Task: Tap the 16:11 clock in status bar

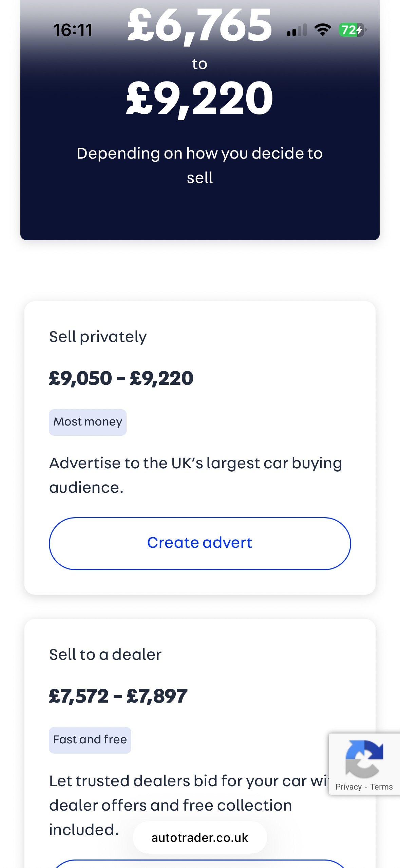Action: click(x=73, y=30)
